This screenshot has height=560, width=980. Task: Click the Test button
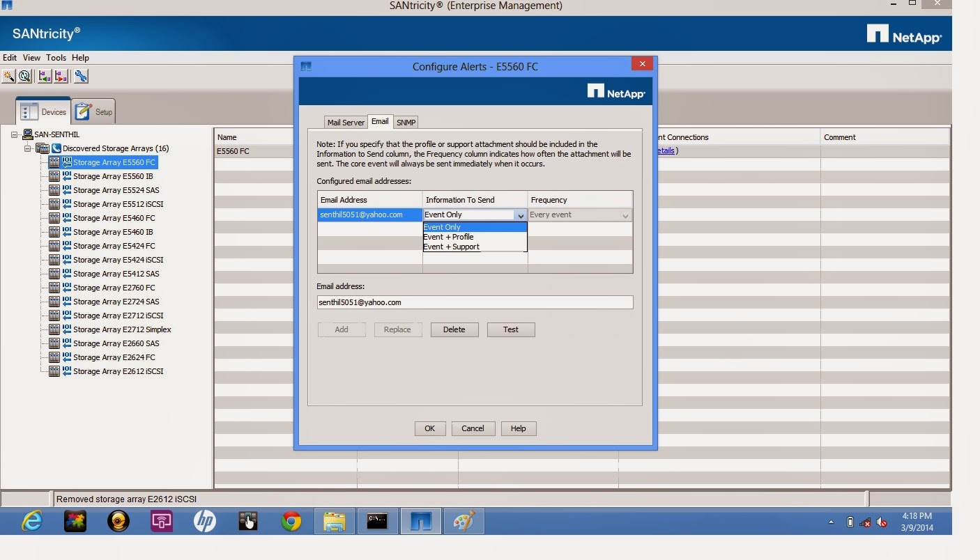point(511,329)
